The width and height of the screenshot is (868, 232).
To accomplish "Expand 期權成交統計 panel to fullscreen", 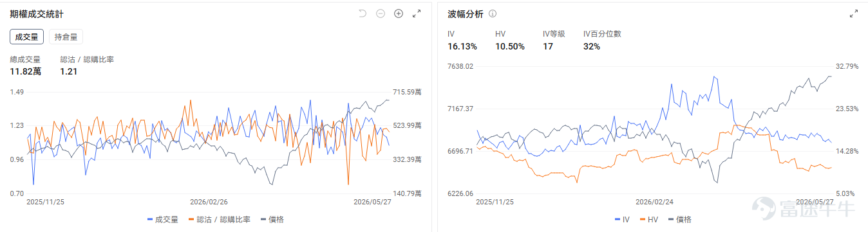I will [417, 13].
